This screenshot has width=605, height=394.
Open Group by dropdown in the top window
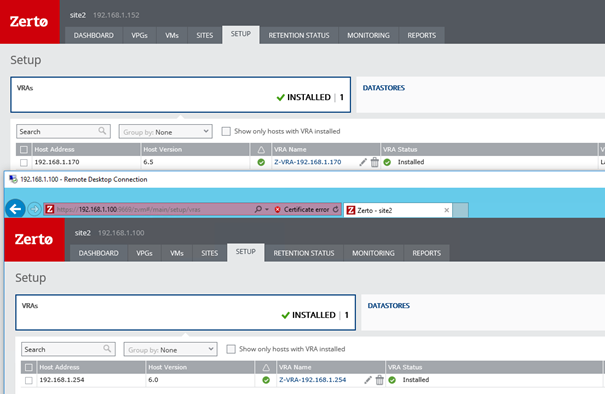tap(166, 132)
